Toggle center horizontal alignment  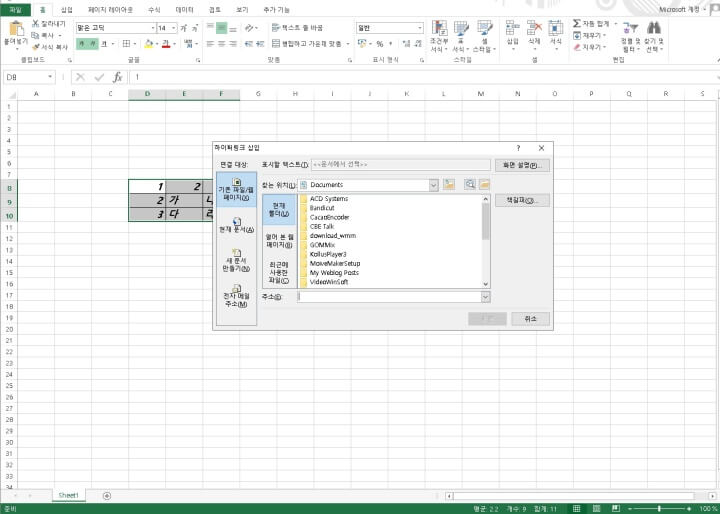tap(221, 44)
